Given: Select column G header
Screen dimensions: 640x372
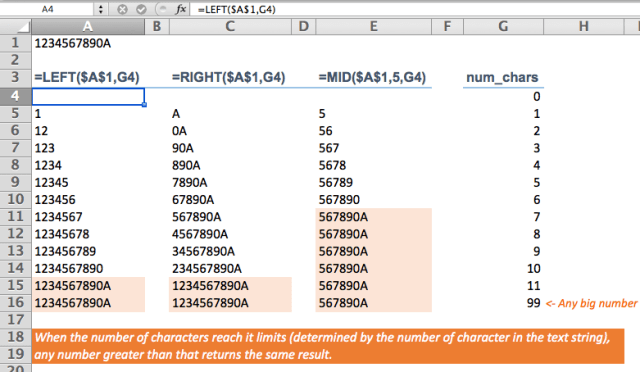Looking at the screenshot, I should 503,27.
